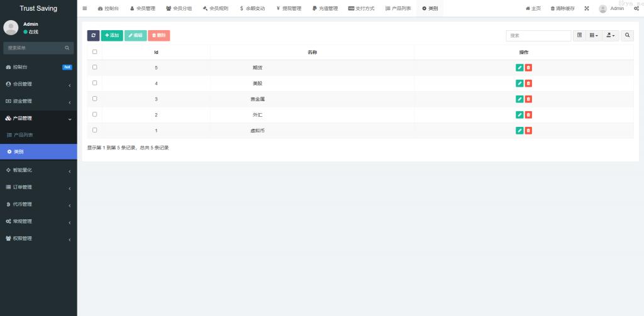Image resolution: width=644 pixels, height=316 pixels.
Task: Click the magnifier advanced search button
Action: pos(628,36)
